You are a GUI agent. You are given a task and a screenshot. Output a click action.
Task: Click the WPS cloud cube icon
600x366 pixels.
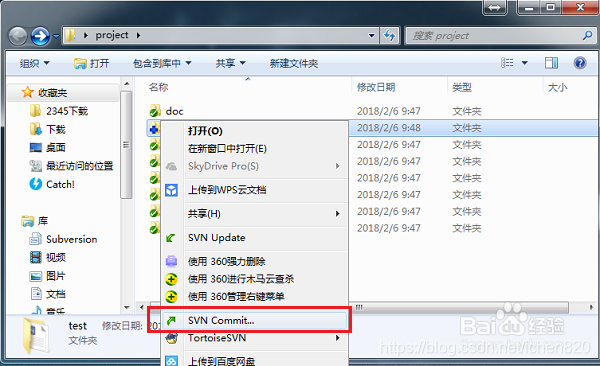click(171, 190)
